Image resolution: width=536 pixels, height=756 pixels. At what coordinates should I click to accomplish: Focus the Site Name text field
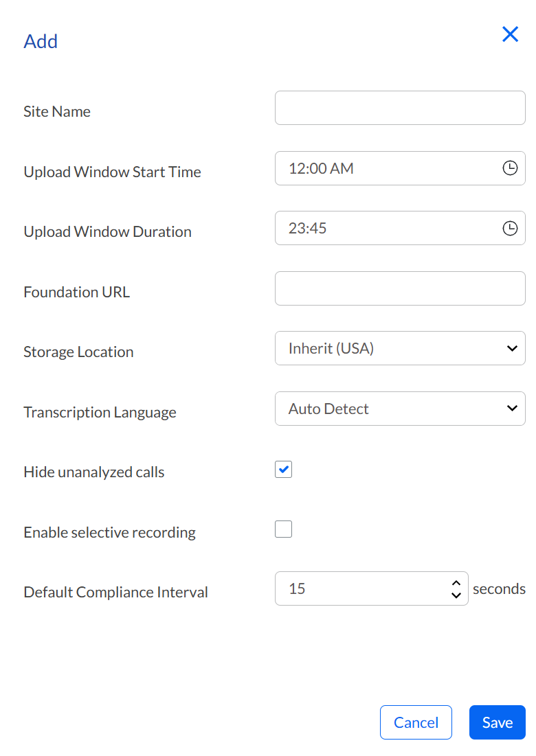click(x=400, y=108)
